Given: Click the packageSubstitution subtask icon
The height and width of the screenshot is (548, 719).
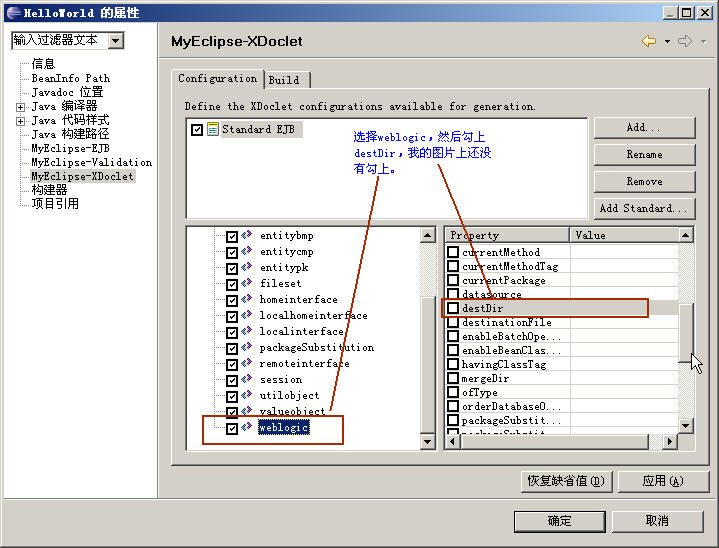Looking at the screenshot, I should [247, 347].
